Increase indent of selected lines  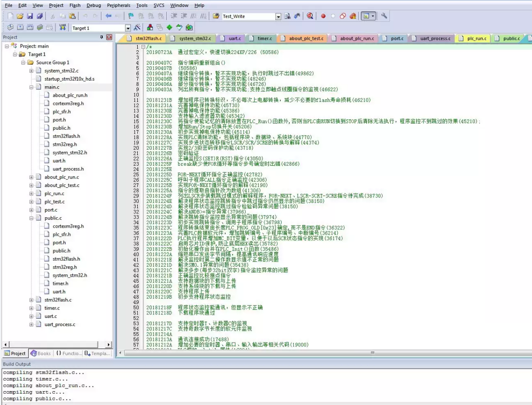[174, 16]
